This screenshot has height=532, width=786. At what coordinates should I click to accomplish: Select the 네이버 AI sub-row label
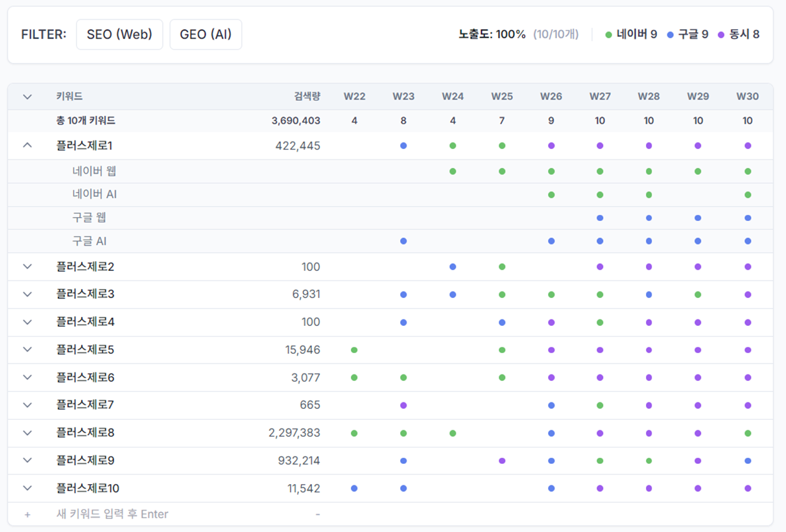pos(95,194)
